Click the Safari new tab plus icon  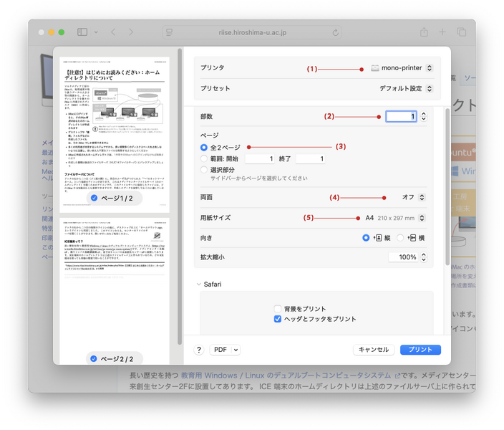[x=443, y=32]
